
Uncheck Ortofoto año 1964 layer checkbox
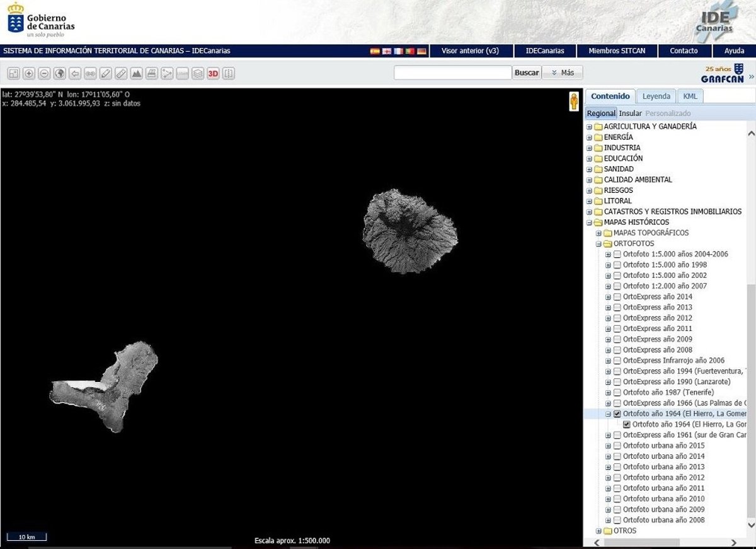pos(617,414)
